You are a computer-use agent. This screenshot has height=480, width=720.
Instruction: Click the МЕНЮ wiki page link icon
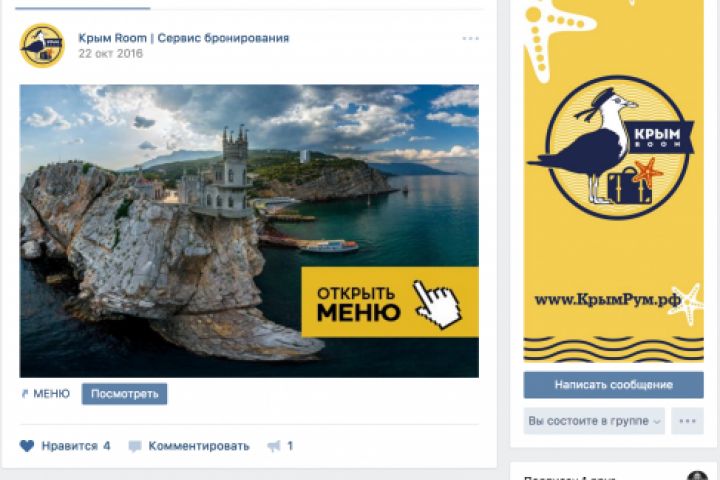[25, 394]
